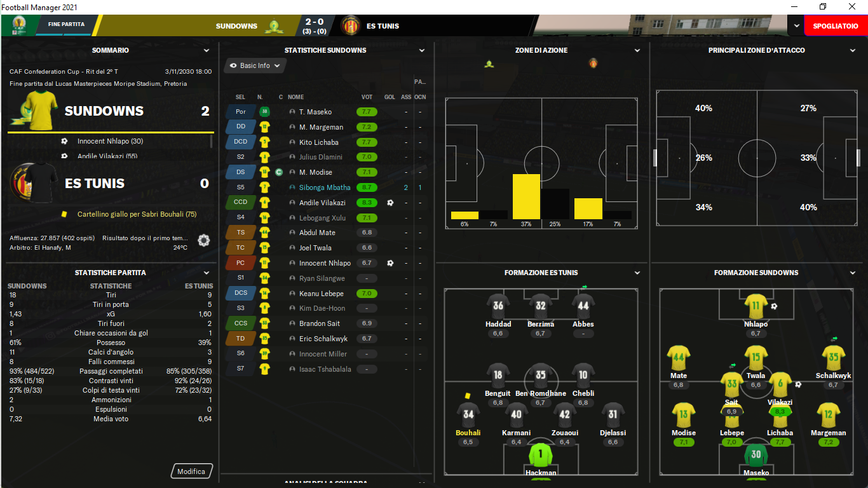Select Bouhali's number 34 shirt in the formation
Image resolution: width=868 pixels, height=488 pixels.
click(468, 415)
